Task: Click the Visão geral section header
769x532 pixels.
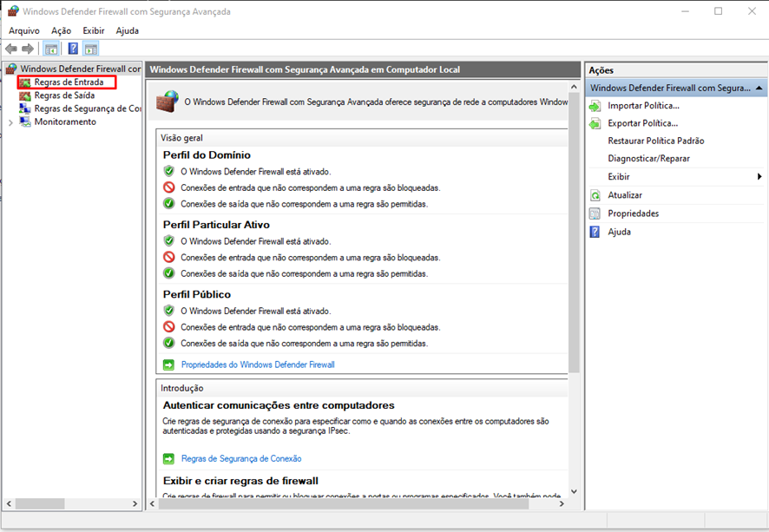Action: [181, 138]
